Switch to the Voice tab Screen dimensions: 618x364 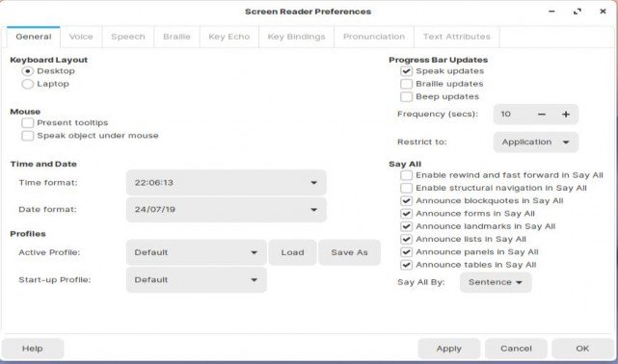click(x=81, y=37)
